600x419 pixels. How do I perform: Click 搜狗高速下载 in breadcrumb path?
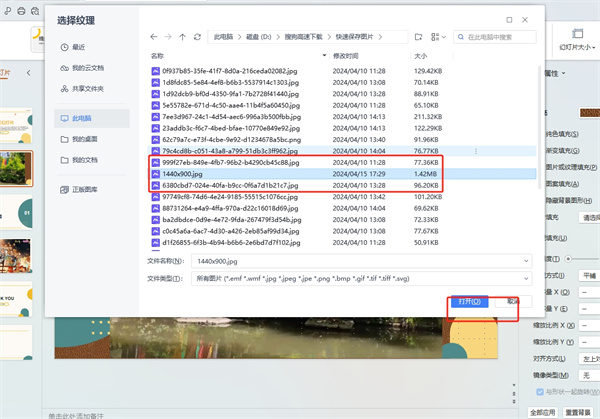[x=303, y=37]
